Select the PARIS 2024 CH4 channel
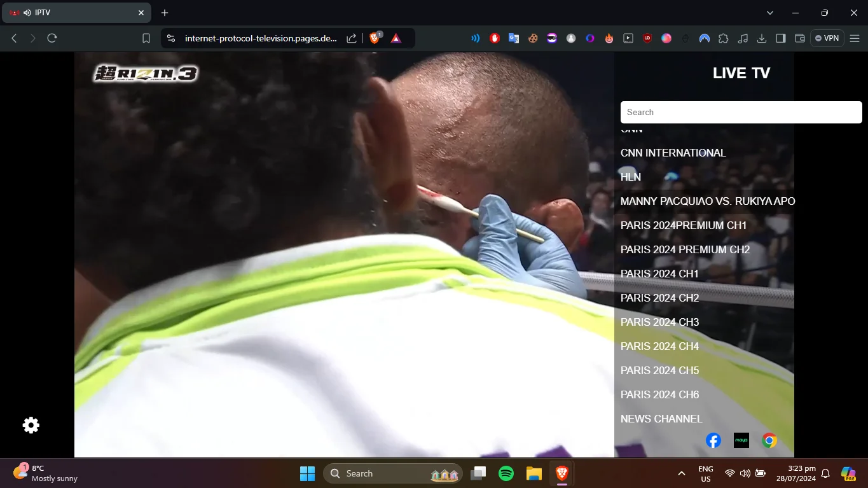The width and height of the screenshot is (868, 488). (x=660, y=346)
